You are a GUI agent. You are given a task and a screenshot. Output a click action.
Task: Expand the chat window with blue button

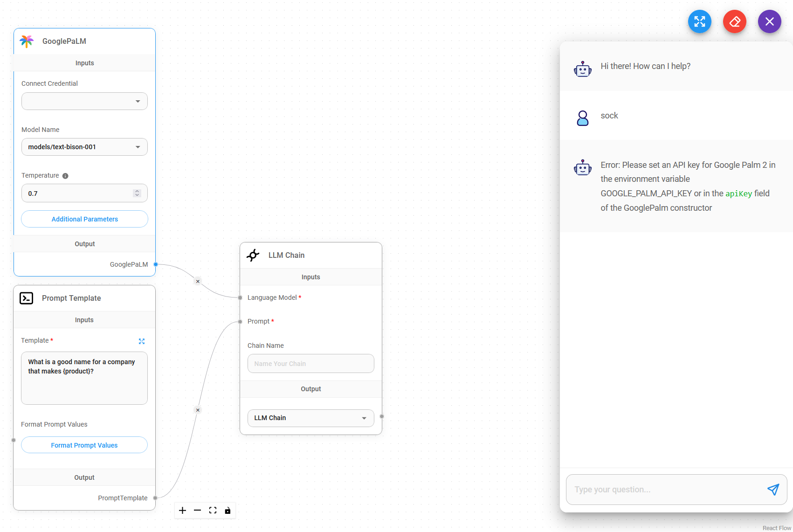tap(699, 21)
